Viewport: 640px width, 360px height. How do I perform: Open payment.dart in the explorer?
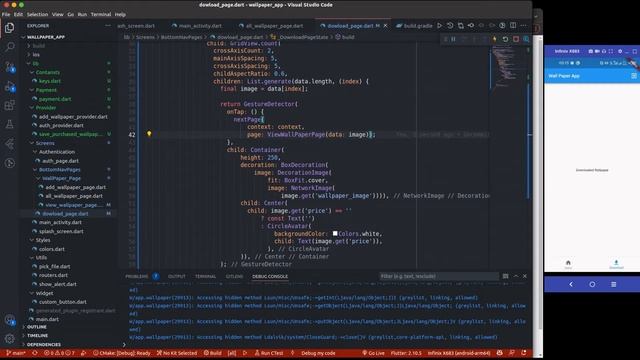[55, 99]
